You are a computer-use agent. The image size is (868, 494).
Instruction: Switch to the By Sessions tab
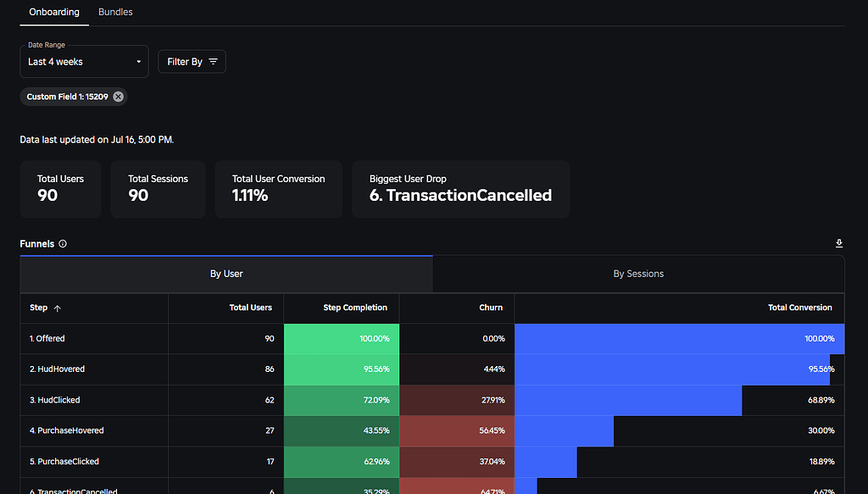[638, 273]
